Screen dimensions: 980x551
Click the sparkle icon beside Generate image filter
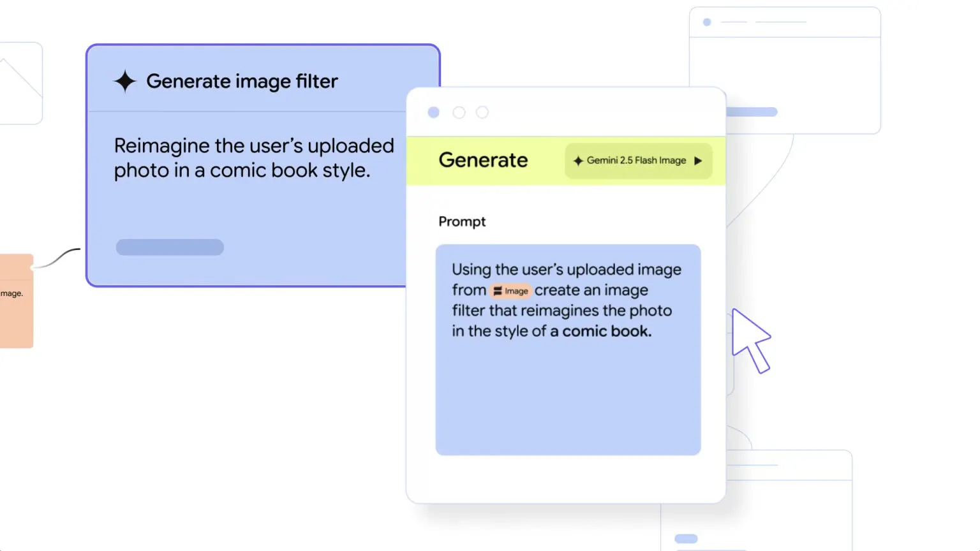(x=125, y=81)
